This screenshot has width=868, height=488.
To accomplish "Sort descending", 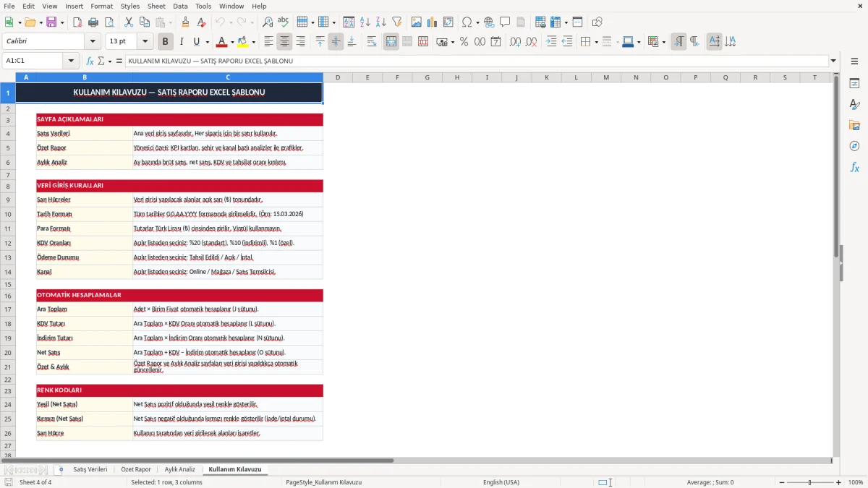I will pos(380,22).
